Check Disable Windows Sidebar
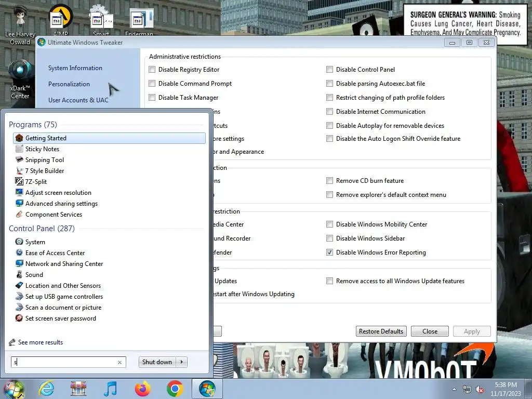Viewport: 532px width, 399px height. pos(329,238)
